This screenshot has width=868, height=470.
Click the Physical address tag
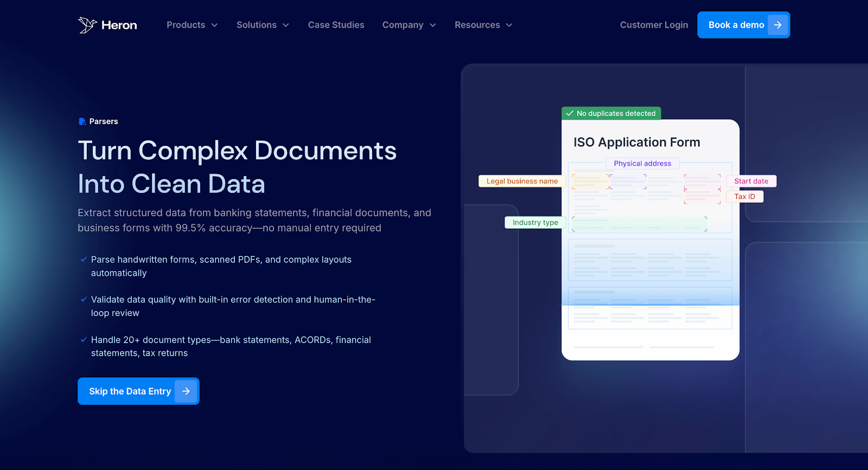[x=642, y=163]
